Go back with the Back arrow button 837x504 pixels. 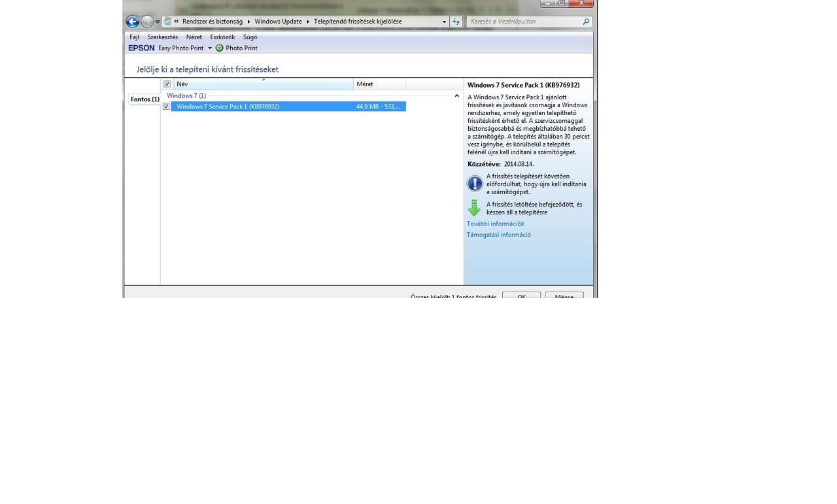[132, 22]
